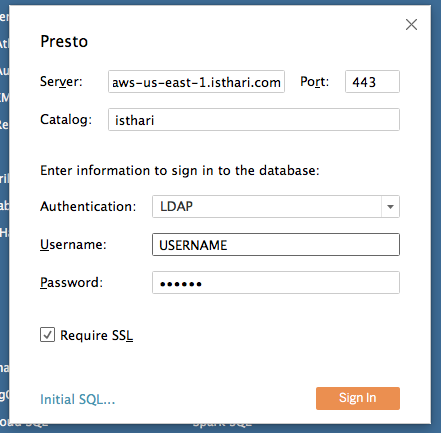Click the Presto dialog title
The image size is (441, 433).
pos(64,42)
